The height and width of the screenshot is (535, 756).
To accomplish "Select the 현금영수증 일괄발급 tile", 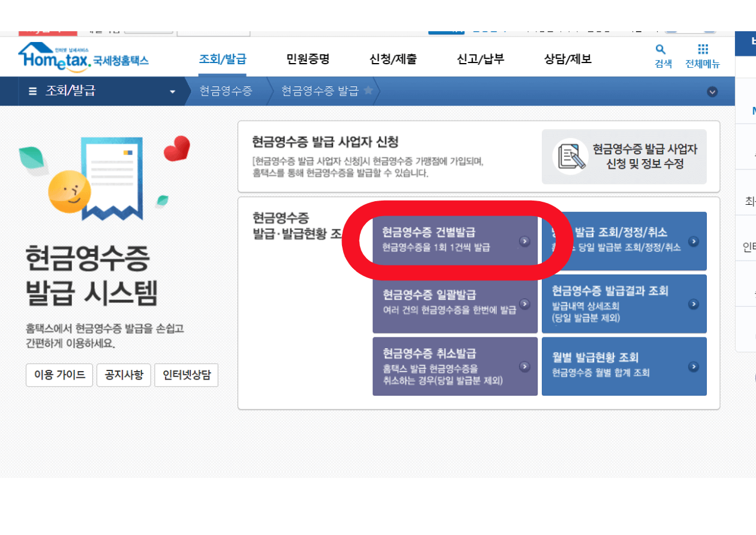I will tap(455, 304).
